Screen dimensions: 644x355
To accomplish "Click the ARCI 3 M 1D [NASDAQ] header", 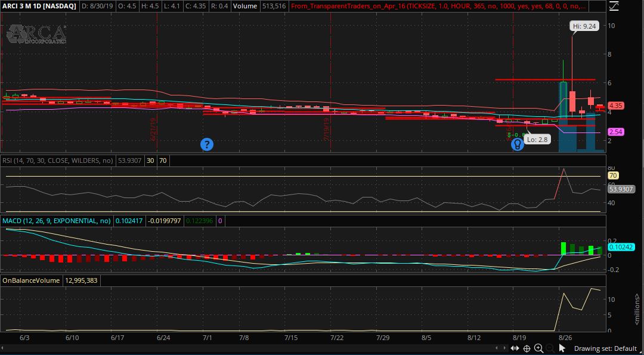I will (x=39, y=7).
